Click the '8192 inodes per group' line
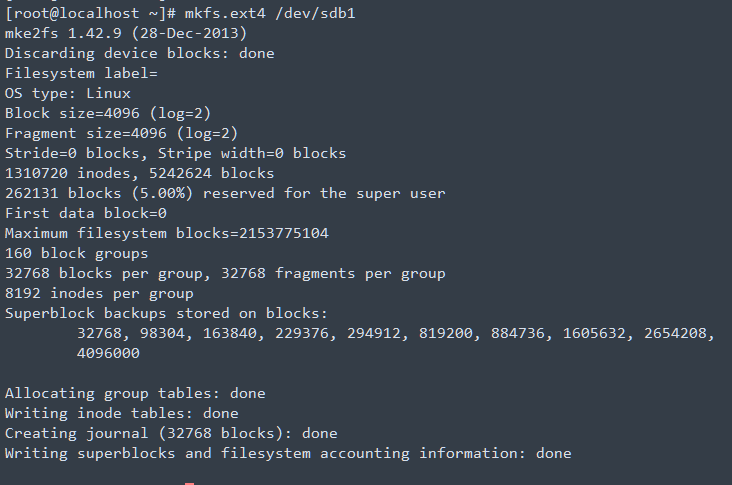 (x=99, y=293)
